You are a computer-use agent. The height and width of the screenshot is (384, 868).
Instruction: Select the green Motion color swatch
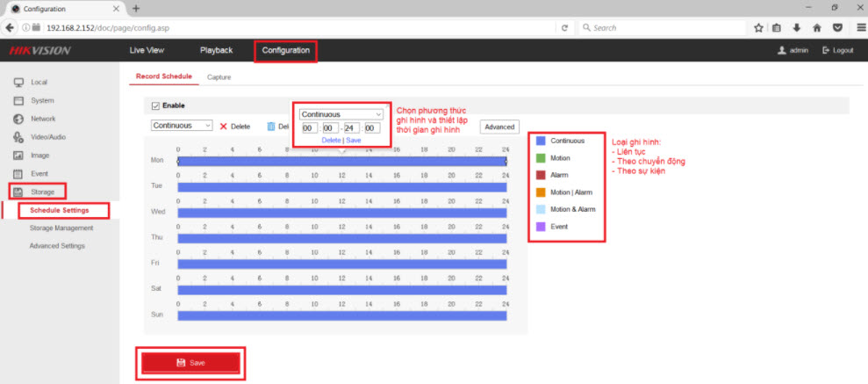[x=541, y=158]
